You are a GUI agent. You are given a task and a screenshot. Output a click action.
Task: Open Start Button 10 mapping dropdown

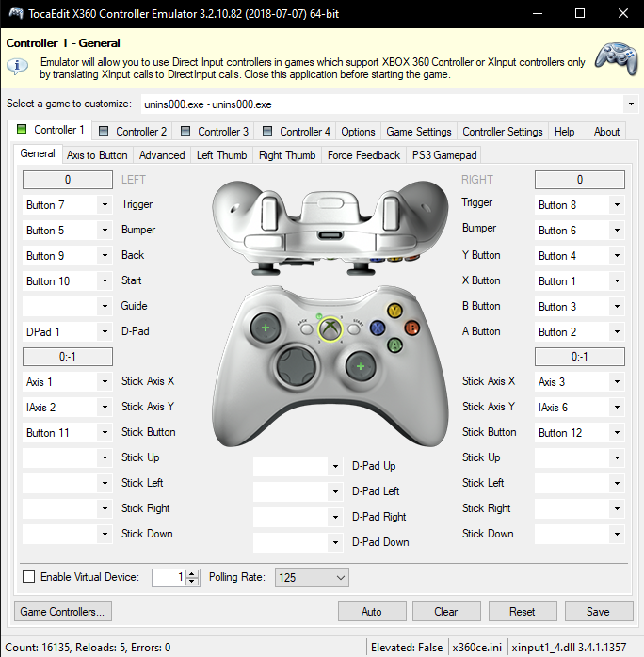point(105,280)
